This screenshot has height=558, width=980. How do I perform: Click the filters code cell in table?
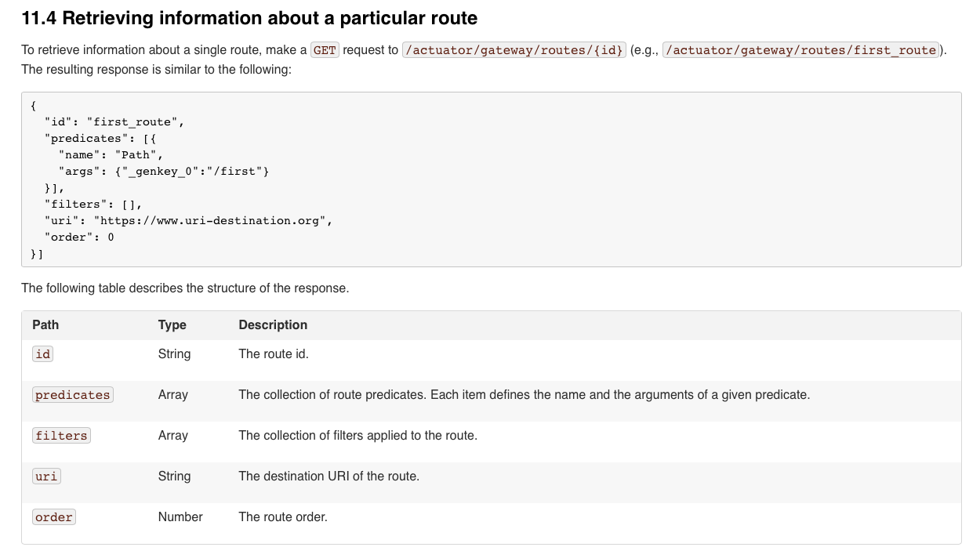(61, 436)
